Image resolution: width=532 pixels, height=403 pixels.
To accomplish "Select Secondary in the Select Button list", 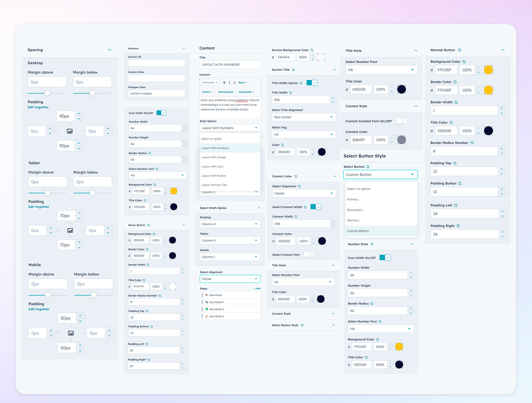I will [x=355, y=210].
